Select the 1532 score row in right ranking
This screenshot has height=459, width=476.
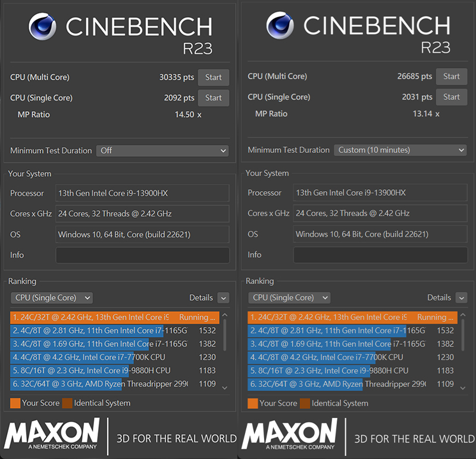(x=352, y=331)
